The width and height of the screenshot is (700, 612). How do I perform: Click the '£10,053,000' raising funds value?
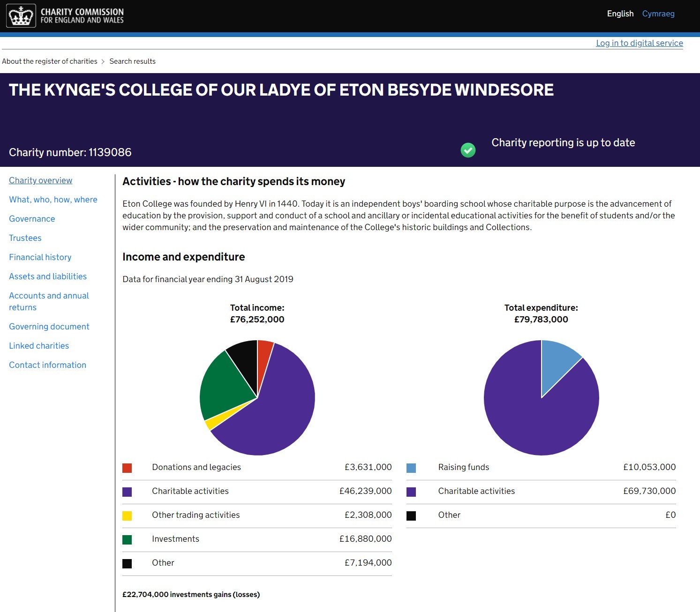click(x=649, y=467)
